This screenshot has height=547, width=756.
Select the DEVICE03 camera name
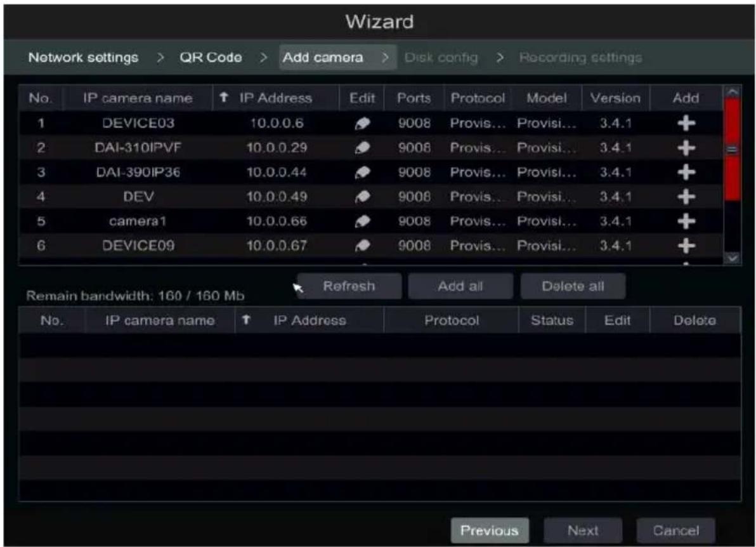pos(138,123)
